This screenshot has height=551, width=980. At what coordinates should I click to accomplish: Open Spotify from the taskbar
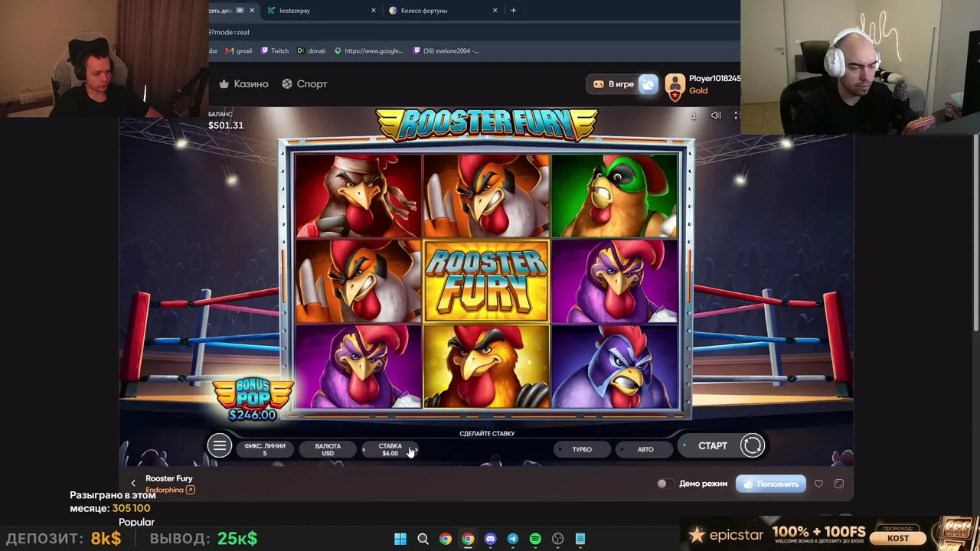[x=535, y=539]
